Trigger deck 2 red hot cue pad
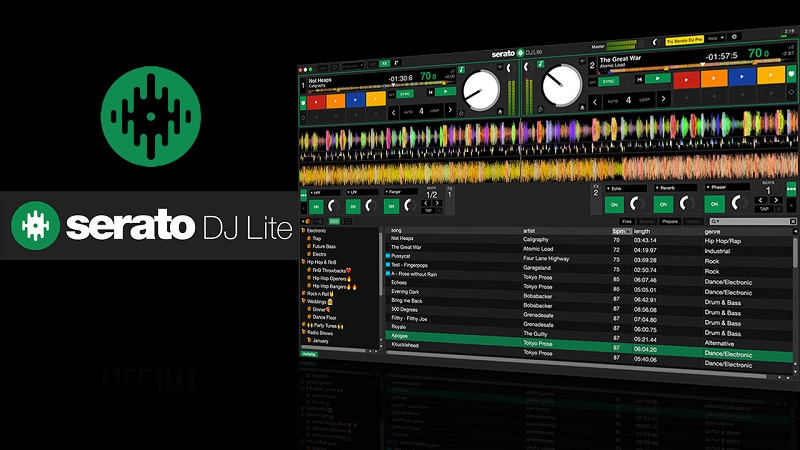This screenshot has height=450, width=800. click(x=686, y=80)
